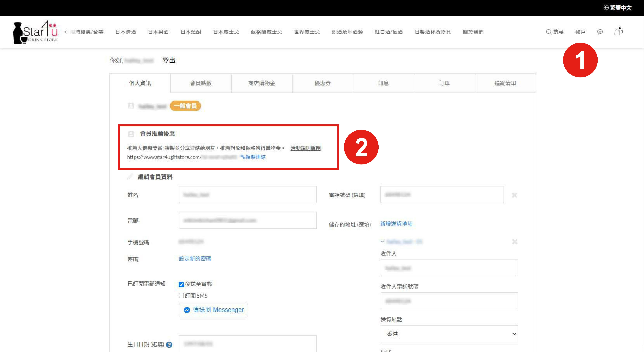Open 日本威士忌 navigation menu item
The image size is (644, 352).
pos(226,32)
